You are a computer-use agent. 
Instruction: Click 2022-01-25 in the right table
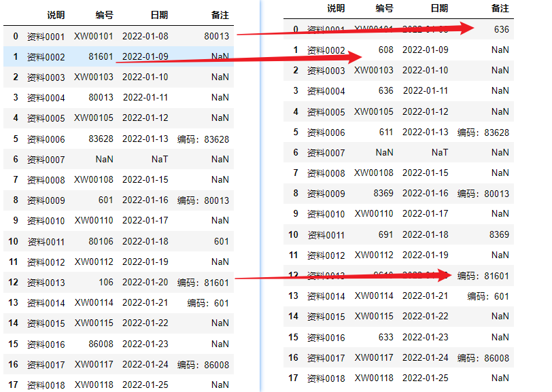pyautogui.click(x=426, y=378)
